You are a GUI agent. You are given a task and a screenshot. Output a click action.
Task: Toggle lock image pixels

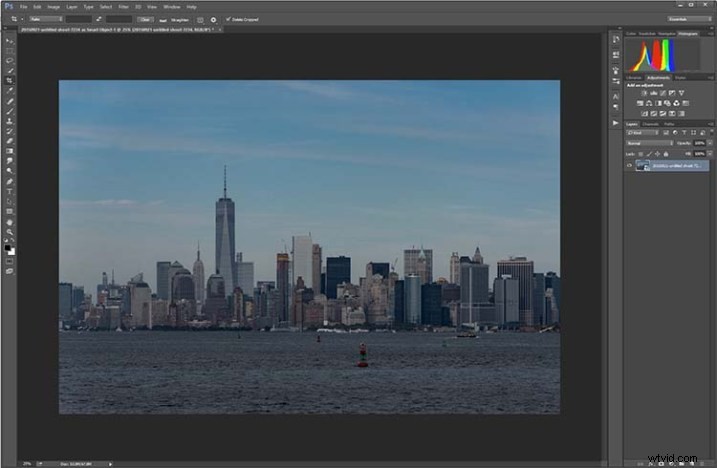coord(649,154)
